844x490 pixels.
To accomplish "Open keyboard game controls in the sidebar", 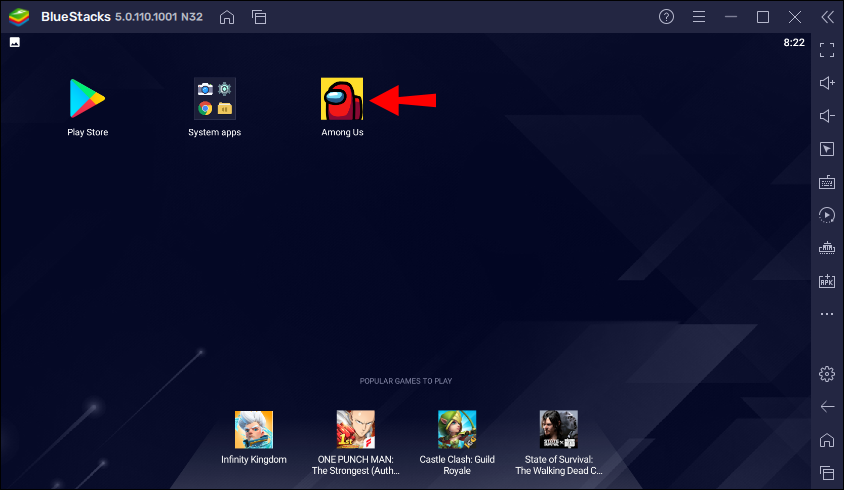I will [x=827, y=183].
